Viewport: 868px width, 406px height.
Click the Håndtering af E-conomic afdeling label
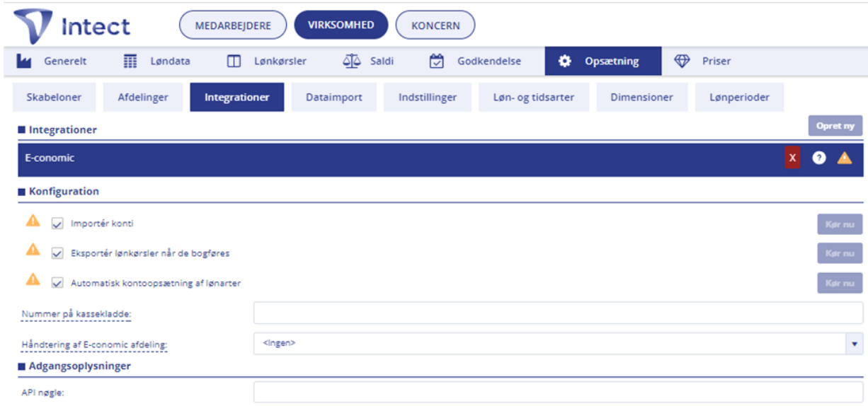[x=94, y=344]
